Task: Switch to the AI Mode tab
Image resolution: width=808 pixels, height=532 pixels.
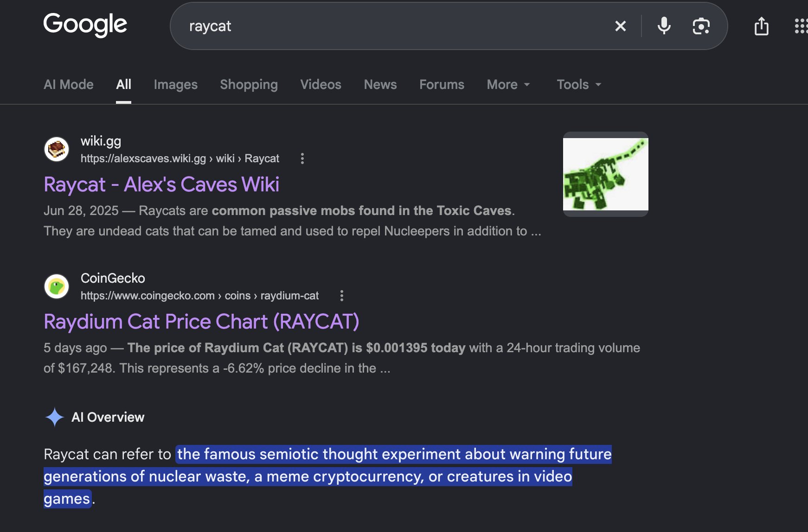Action: [x=69, y=84]
